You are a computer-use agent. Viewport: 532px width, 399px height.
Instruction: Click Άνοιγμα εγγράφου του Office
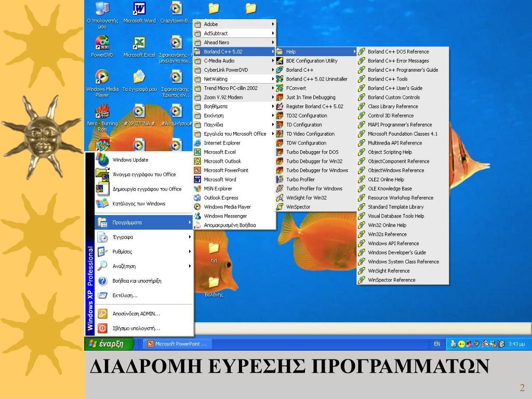[x=144, y=175]
